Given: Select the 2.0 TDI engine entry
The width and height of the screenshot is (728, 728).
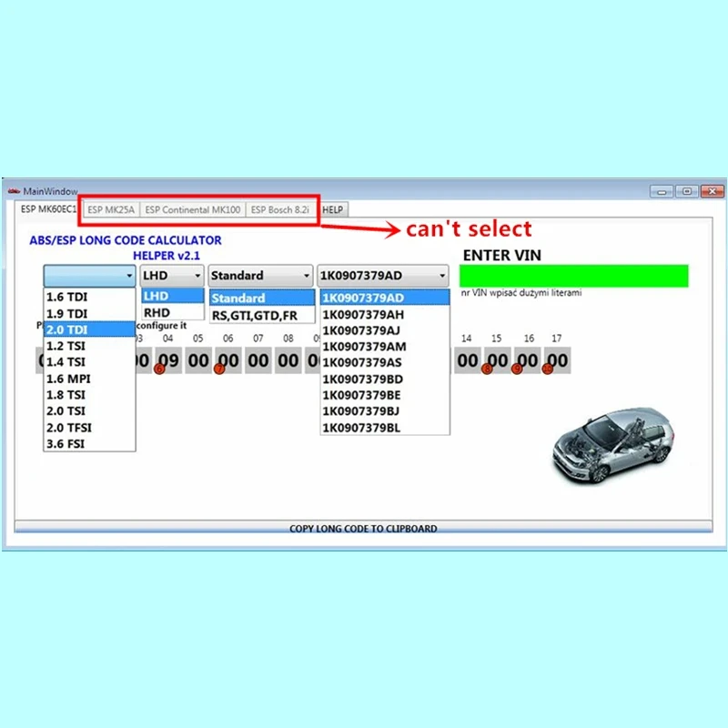Looking at the screenshot, I should (x=68, y=329).
